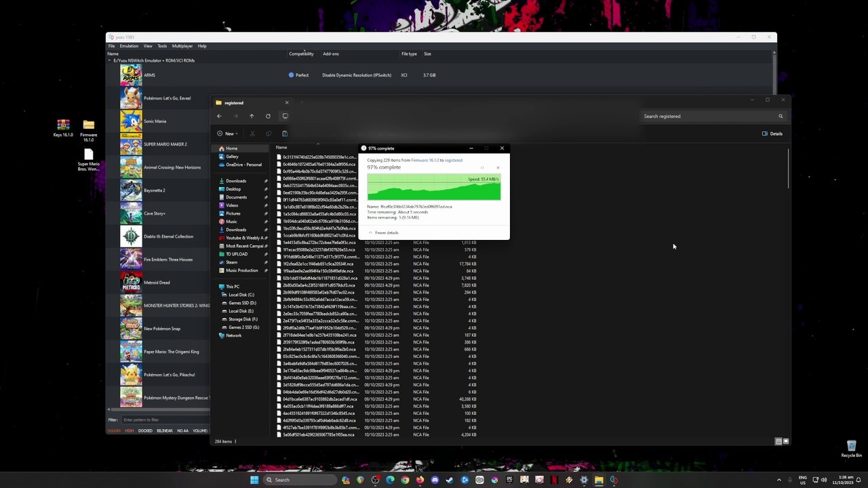Sort files by the Name column header
Image resolution: width=868 pixels, height=488 pixels.
[x=281, y=147]
